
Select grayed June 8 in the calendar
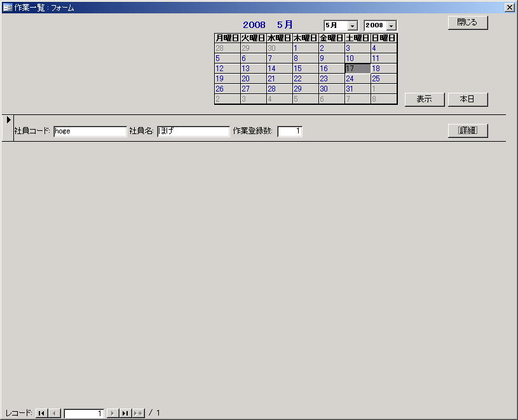coord(384,98)
